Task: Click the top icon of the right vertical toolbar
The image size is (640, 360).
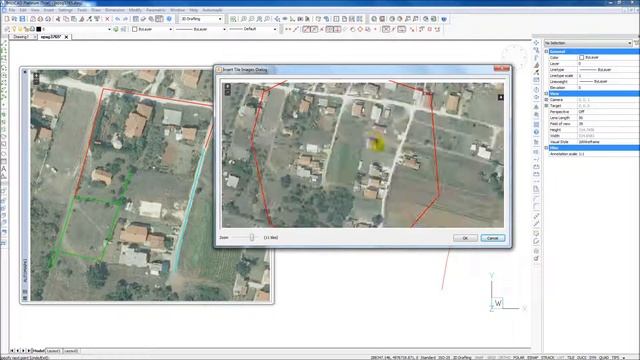Action: coord(536,43)
